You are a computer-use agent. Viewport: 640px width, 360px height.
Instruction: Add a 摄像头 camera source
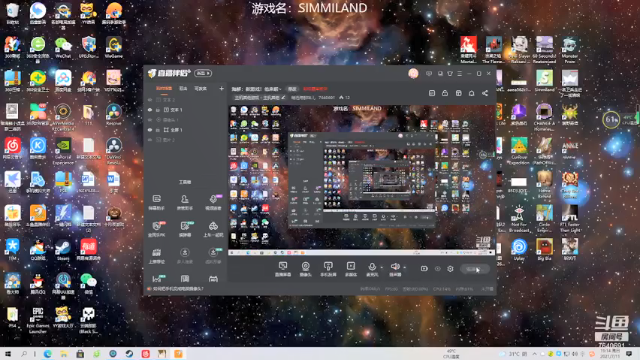coord(305,269)
